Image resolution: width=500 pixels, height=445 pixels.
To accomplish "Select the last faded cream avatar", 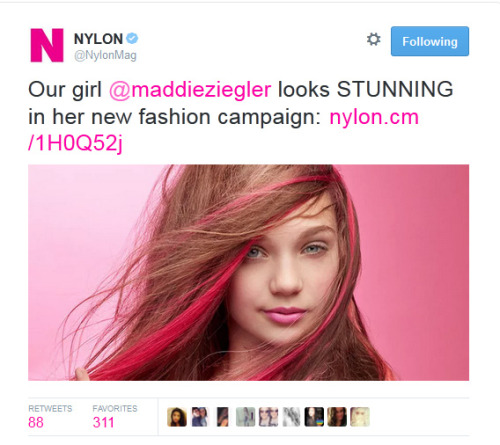I will pos(360,417).
